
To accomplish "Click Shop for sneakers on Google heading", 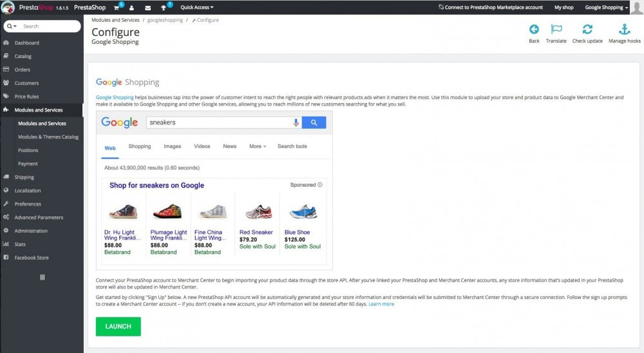I will 156,186.
